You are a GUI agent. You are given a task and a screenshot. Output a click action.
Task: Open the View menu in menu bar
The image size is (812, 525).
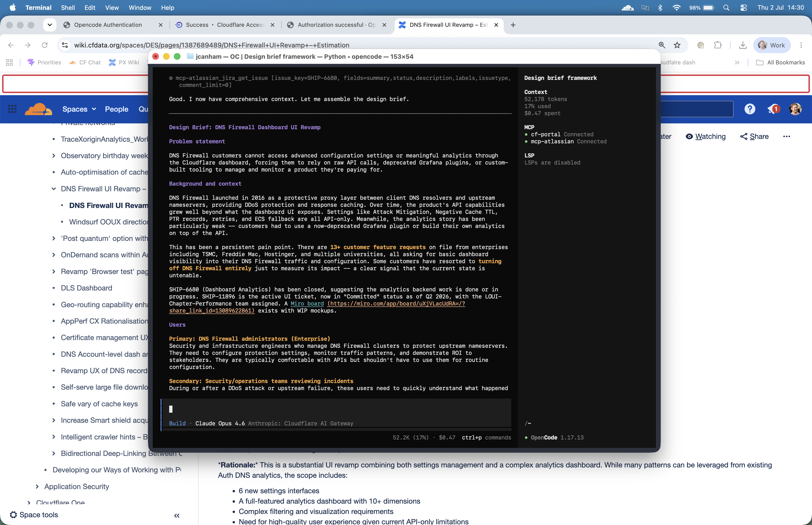click(x=112, y=8)
